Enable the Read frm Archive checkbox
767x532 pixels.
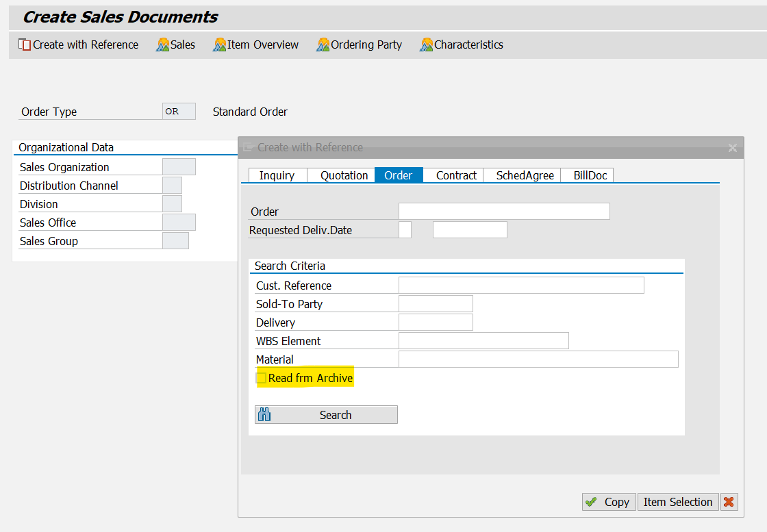pos(261,378)
